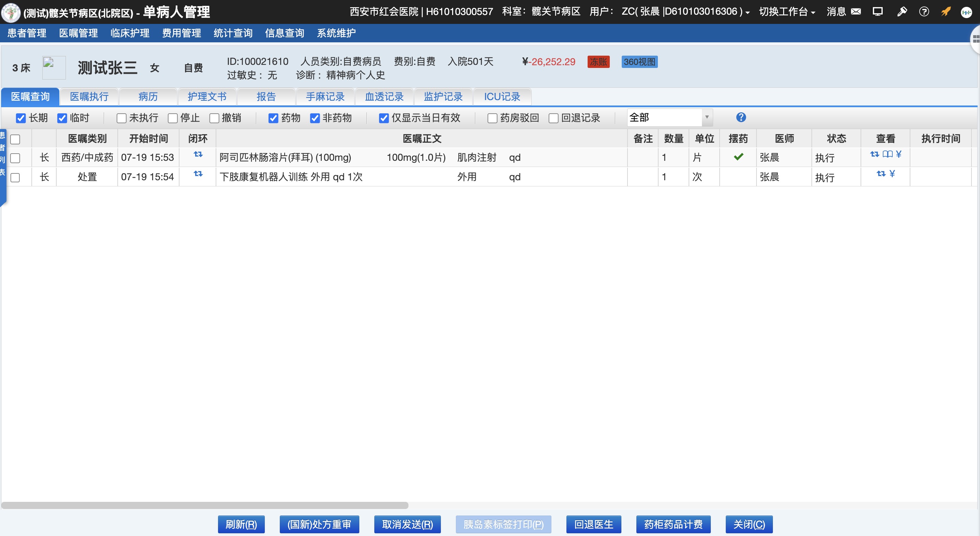This screenshot has height=536, width=980.
Task: Click 查看 loop icon in 下肢康复 row
Action: pos(881,173)
